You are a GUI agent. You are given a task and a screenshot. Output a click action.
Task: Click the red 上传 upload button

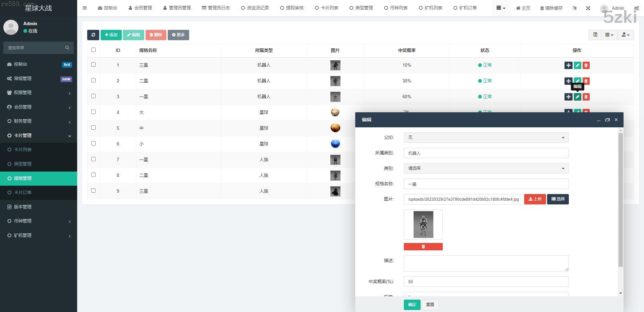point(535,199)
